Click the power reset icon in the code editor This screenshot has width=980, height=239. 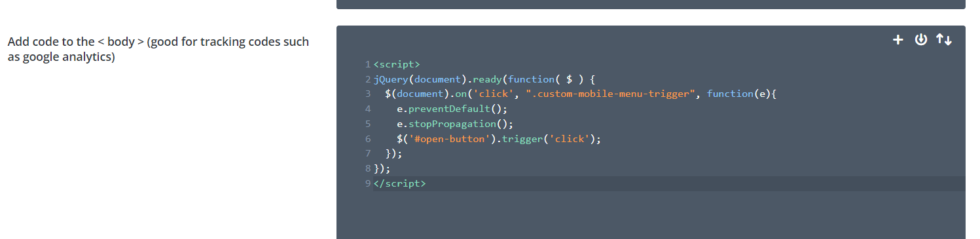[921, 40]
